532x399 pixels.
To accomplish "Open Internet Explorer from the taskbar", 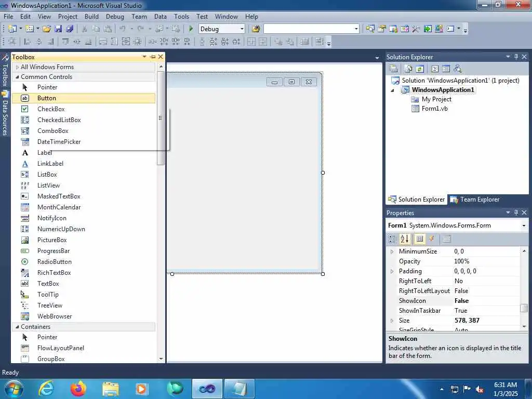I will (46, 389).
